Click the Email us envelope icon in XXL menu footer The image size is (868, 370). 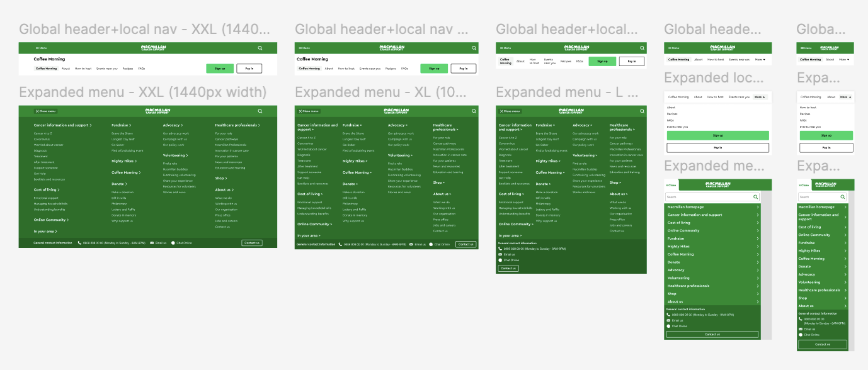(x=152, y=243)
